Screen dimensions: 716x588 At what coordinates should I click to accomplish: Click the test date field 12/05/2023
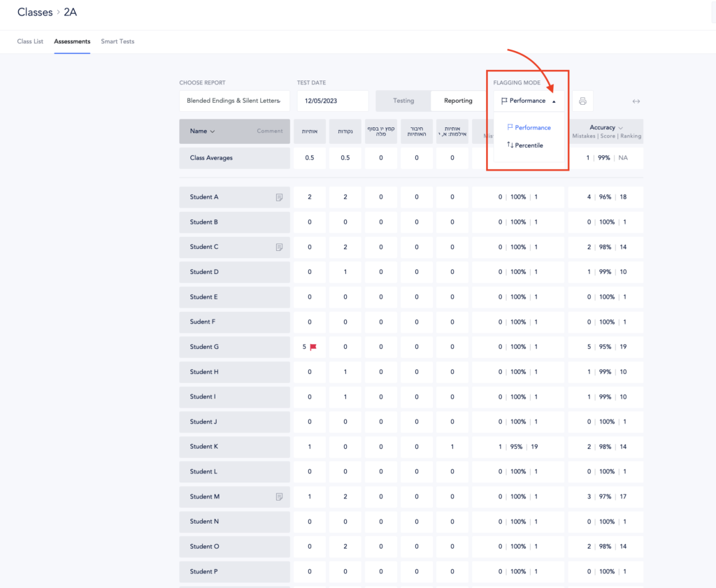(333, 101)
